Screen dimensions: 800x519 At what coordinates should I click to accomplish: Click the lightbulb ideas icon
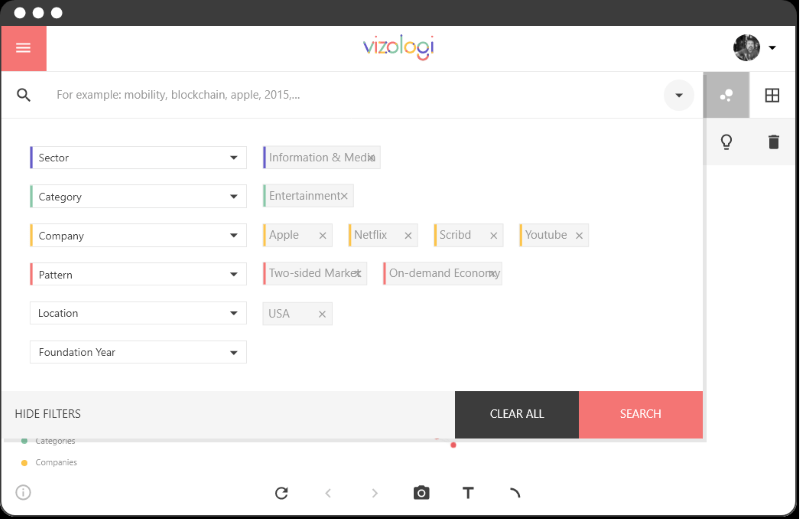(727, 142)
